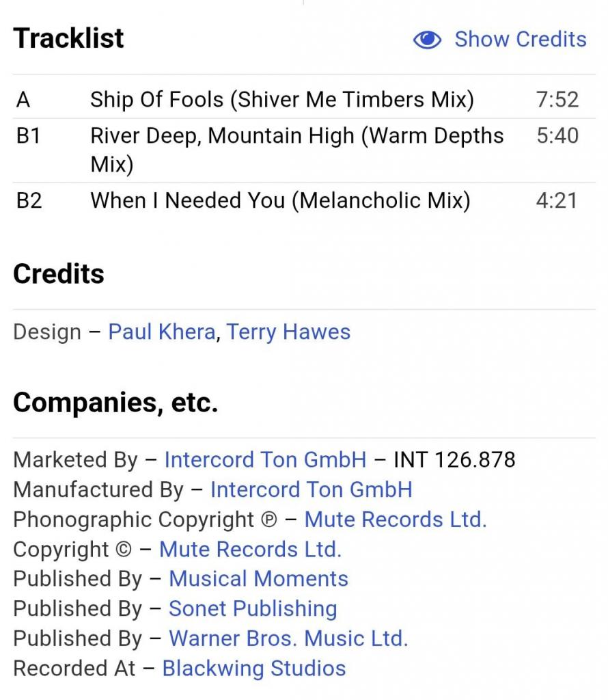
Task: Open Intercord Ton GmbH in Marketed By
Action: coord(266,459)
